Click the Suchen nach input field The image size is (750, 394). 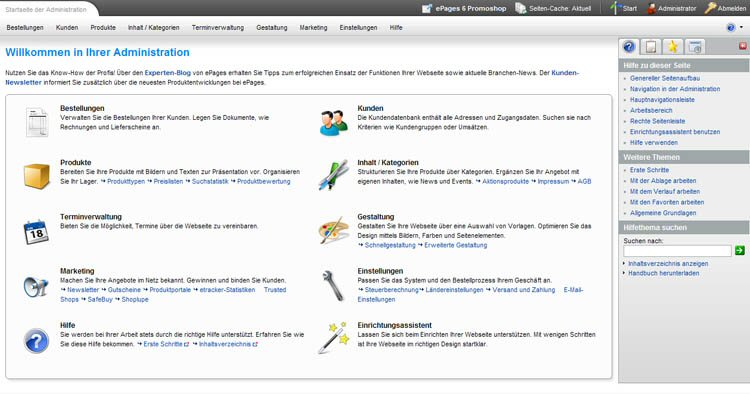[677, 251]
